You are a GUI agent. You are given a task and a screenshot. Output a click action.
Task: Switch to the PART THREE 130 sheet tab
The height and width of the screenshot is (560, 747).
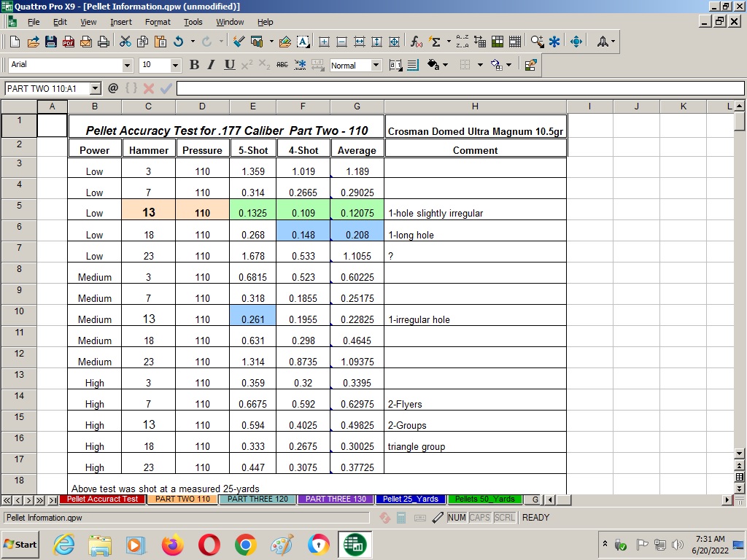(x=336, y=499)
